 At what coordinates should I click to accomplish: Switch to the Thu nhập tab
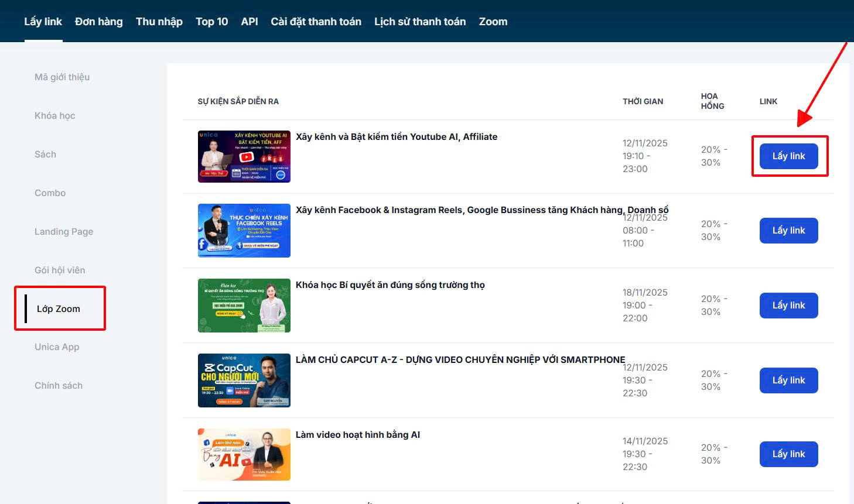click(x=159, y=22)
